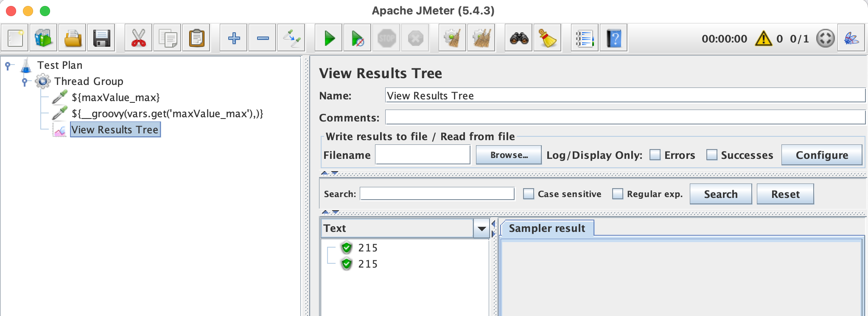Click the split-pane arrows beside Text dropdown

tap(493, 229)
